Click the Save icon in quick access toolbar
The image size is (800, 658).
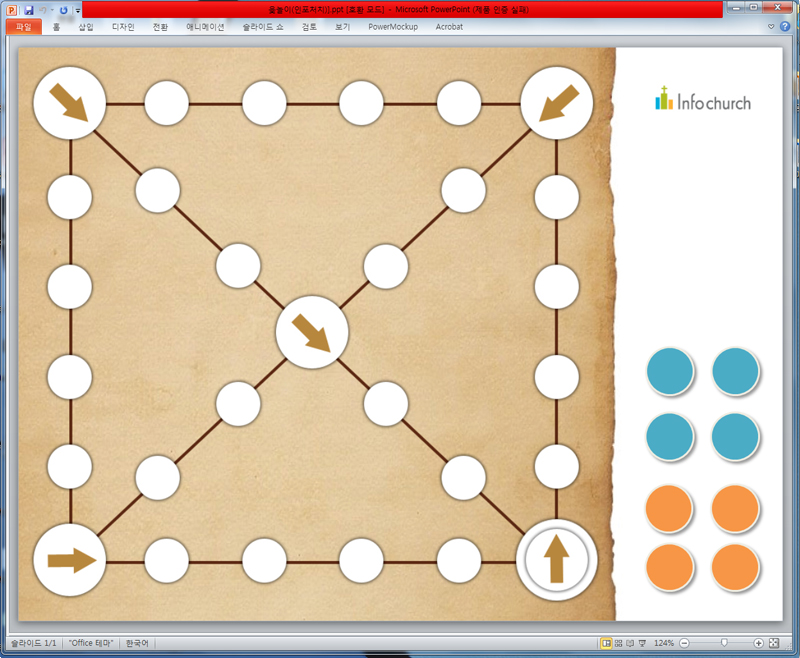29,9
